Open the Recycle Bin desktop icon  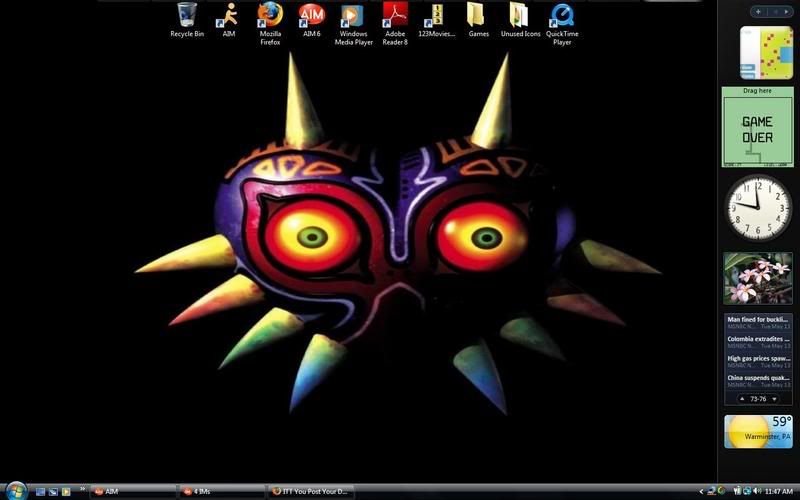tap(187, 20)
